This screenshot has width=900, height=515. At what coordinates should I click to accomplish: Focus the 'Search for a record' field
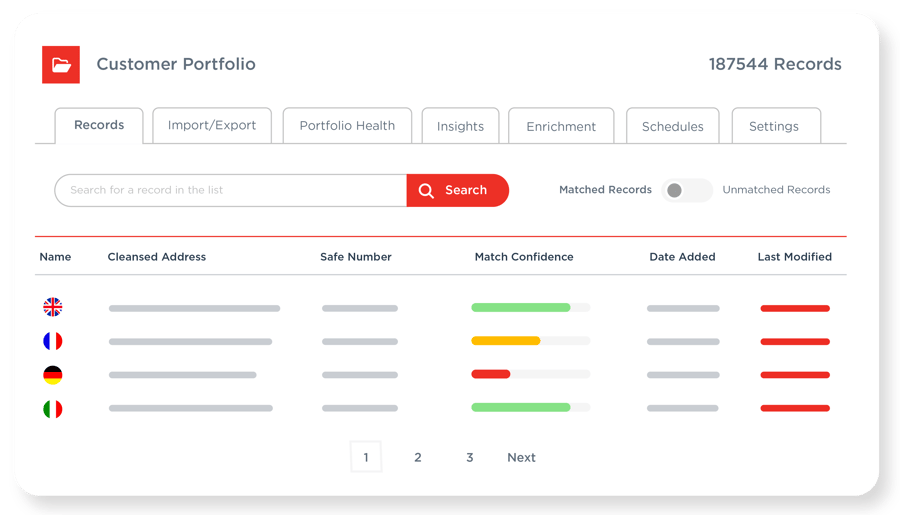pyautogui.click(x=231, y=190)
